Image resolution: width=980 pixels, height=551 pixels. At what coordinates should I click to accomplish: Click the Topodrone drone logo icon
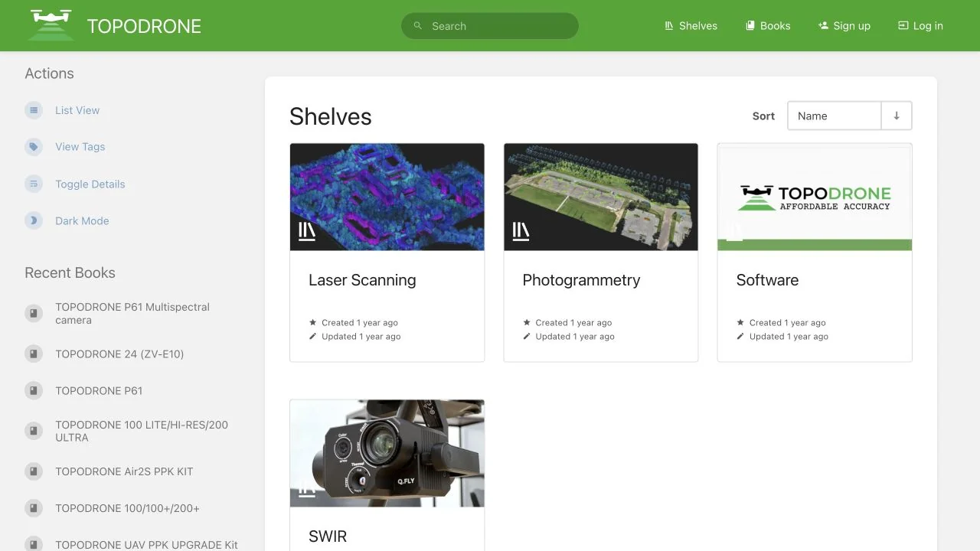[51, 25]
